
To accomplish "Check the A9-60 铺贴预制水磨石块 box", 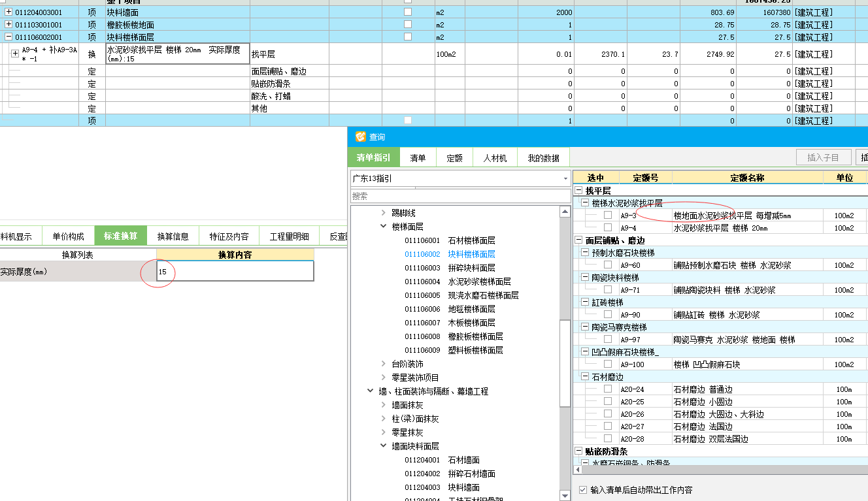I will [x=608, y=265].
